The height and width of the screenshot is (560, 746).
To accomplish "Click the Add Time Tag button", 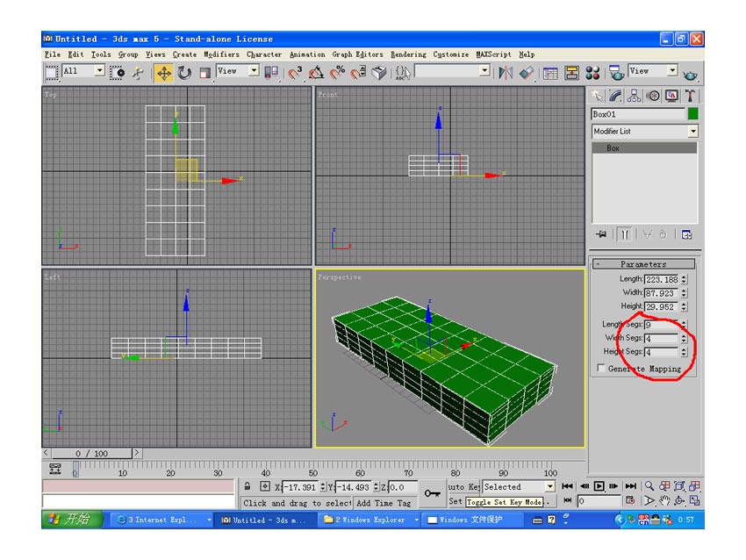I will [x=384, y=503].
